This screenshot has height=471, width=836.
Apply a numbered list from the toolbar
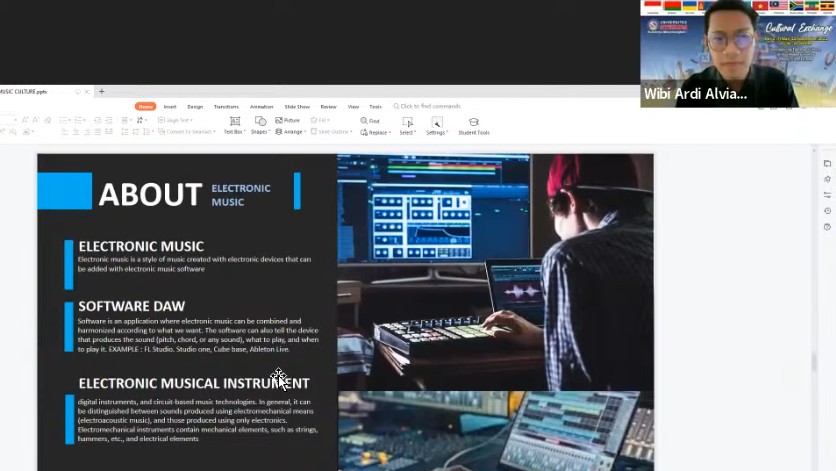point(79,121)
